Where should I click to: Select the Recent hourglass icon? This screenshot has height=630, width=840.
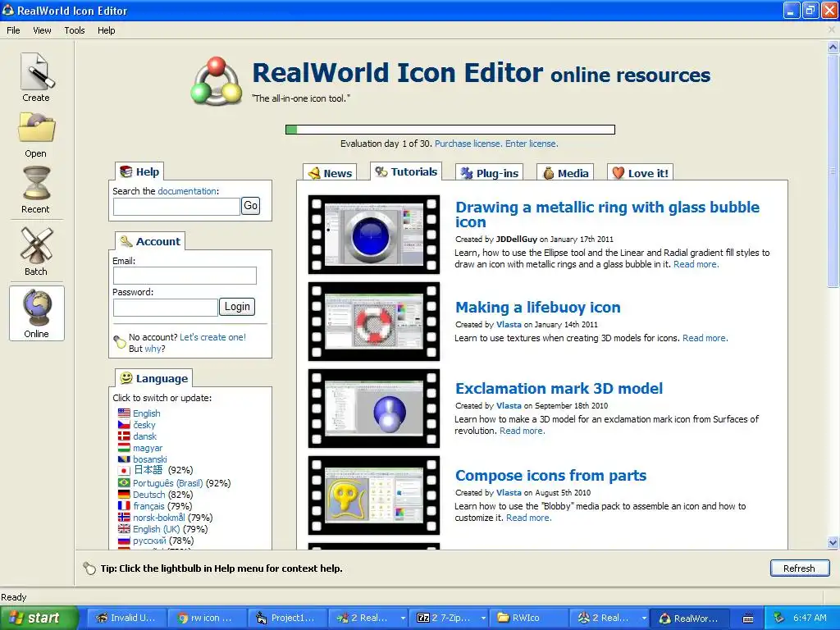[x=36, y=183]
